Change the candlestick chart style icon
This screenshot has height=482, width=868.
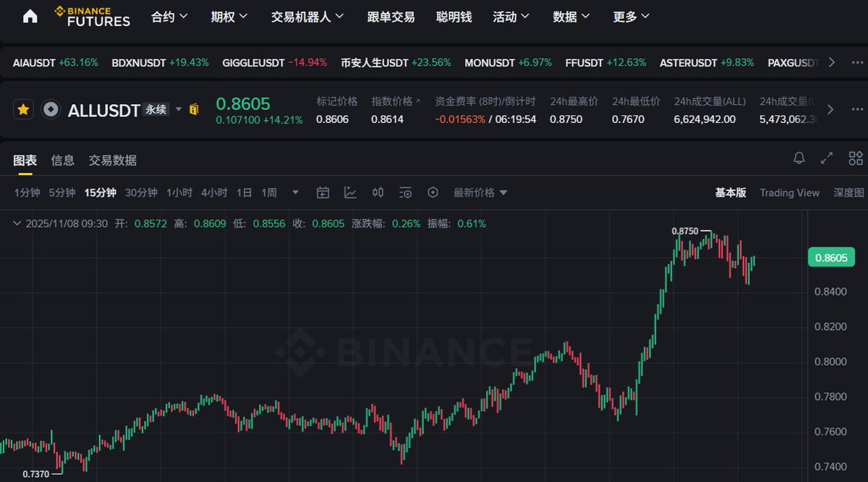tap(378, 192)
